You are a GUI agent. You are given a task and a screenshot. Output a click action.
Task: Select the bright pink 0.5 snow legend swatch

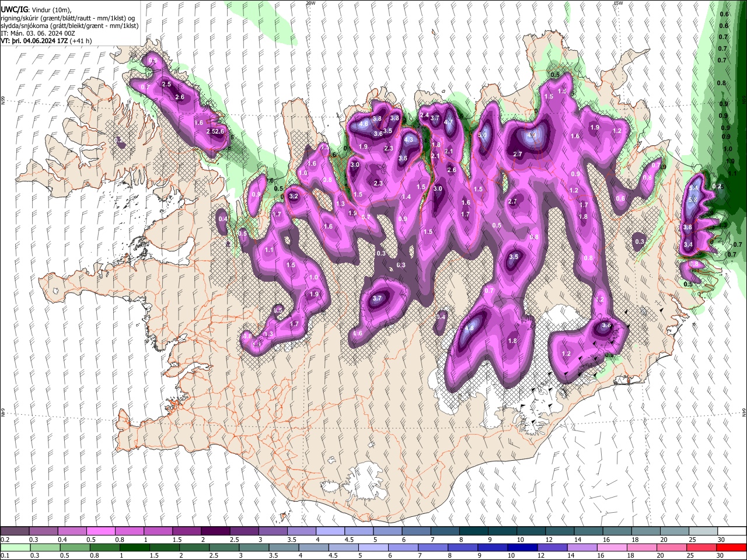click(100, 531)
